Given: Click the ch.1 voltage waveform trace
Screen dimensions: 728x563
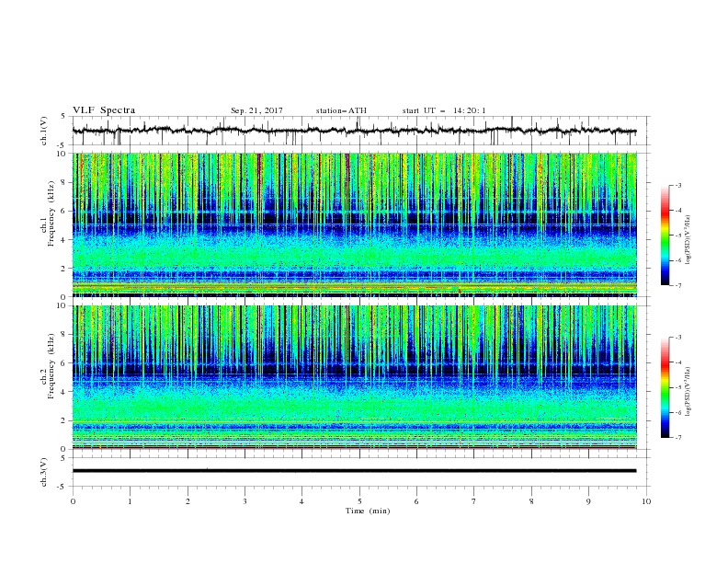Looking at the screenshot, I should (x=354, y=131).
